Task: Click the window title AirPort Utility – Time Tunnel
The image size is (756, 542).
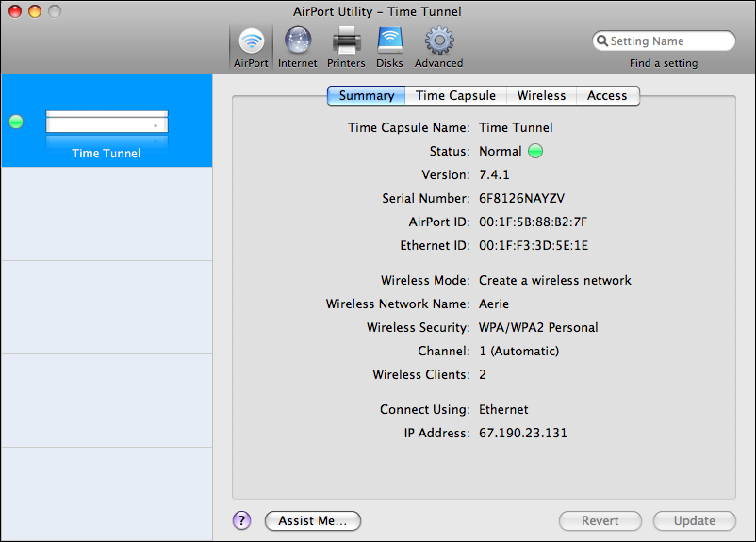Action: click(x=377, y=11)
